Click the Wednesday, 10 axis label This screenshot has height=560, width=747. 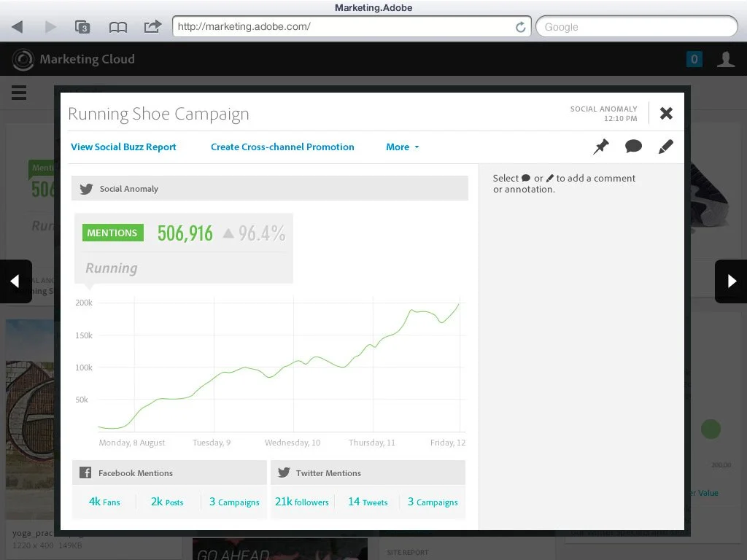tap(293, 443)
